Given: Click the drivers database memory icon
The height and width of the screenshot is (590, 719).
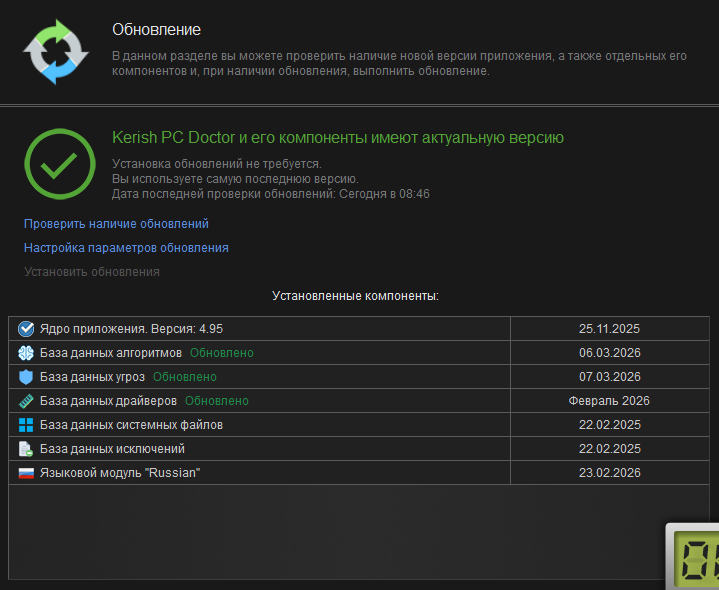Looking at the screenshot, I should pyautogui.click(x=26, y=401).
